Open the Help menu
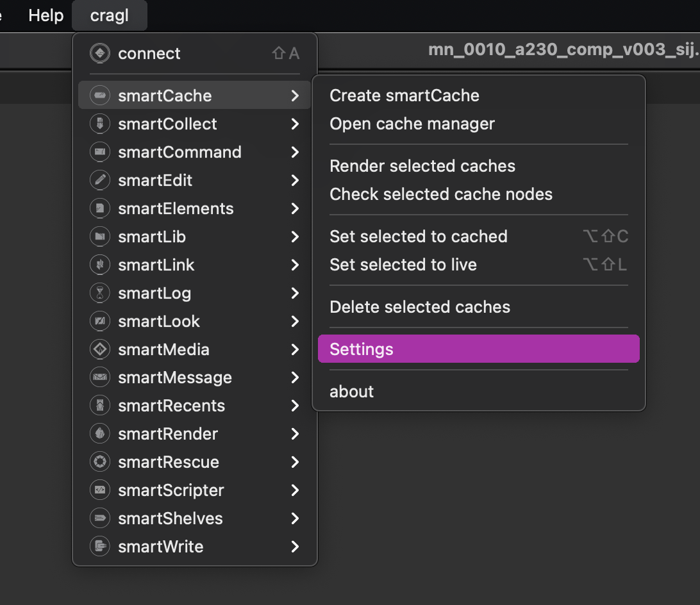The width and height of the screenshot is (700, 605). tap(46, 15)
